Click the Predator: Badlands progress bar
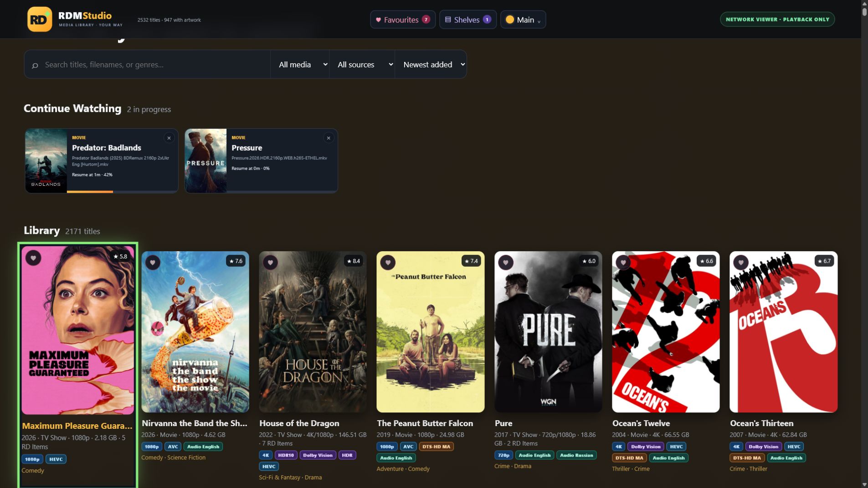 (x=123, y=192)
